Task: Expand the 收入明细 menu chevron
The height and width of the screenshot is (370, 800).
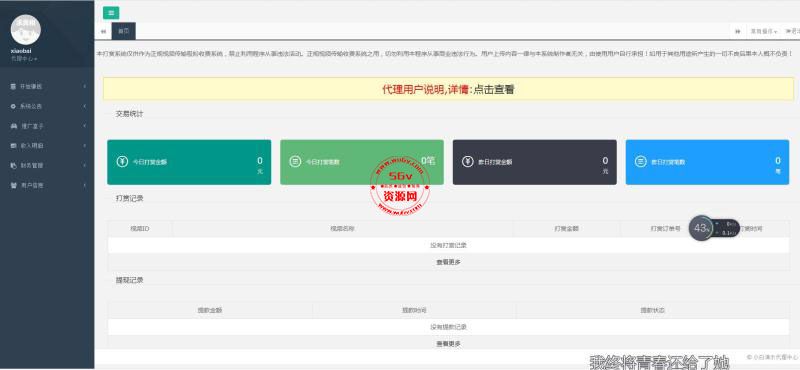Action: [x=85, y=146]
